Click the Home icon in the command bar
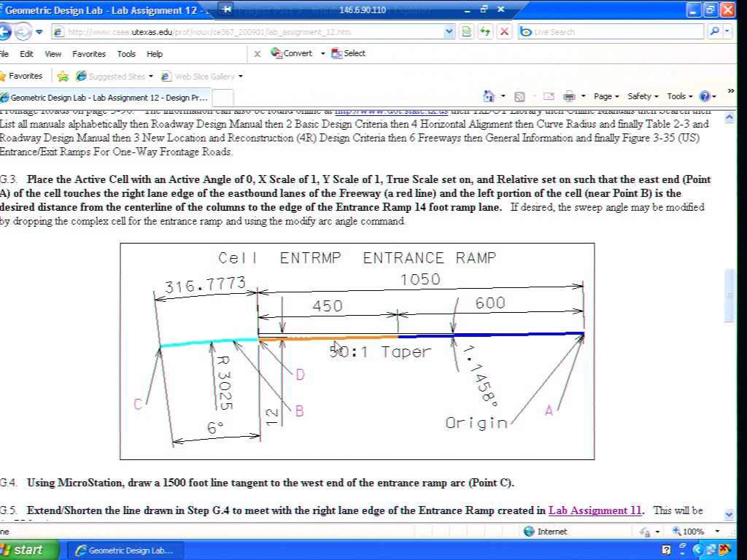The width and height of the screenshot is (747, 560). click(489, 96)
